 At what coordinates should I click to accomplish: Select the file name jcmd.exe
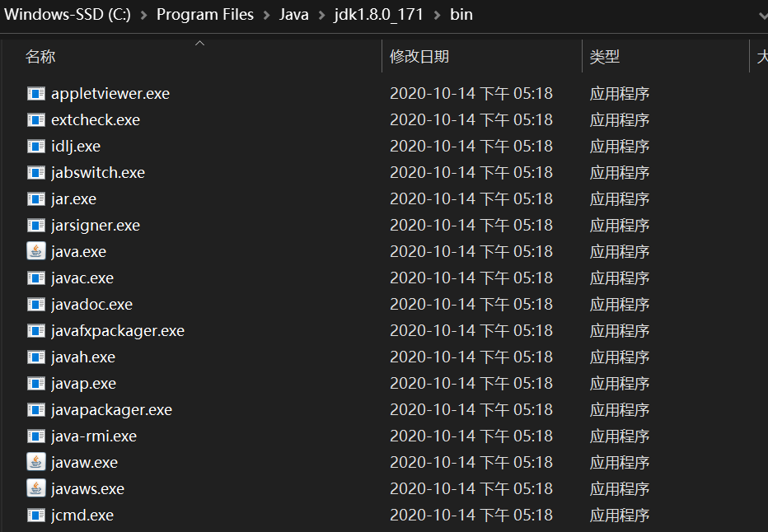point(82,516)
